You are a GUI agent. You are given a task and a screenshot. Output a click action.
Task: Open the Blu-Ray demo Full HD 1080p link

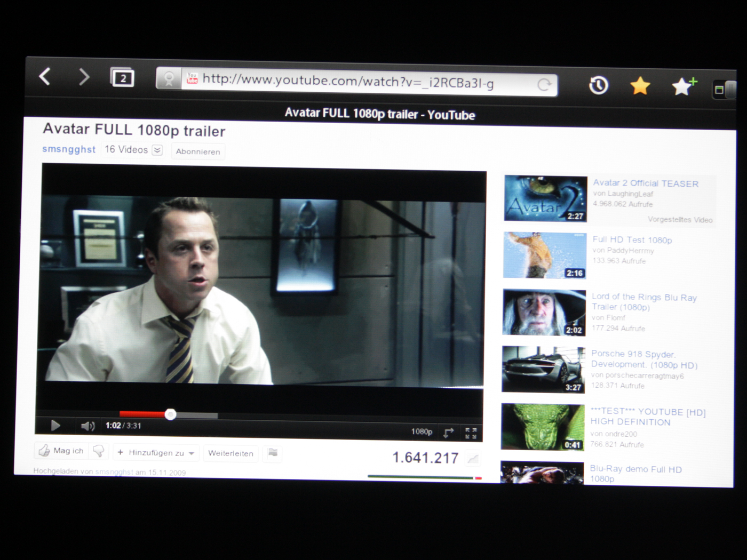[635, 474]
